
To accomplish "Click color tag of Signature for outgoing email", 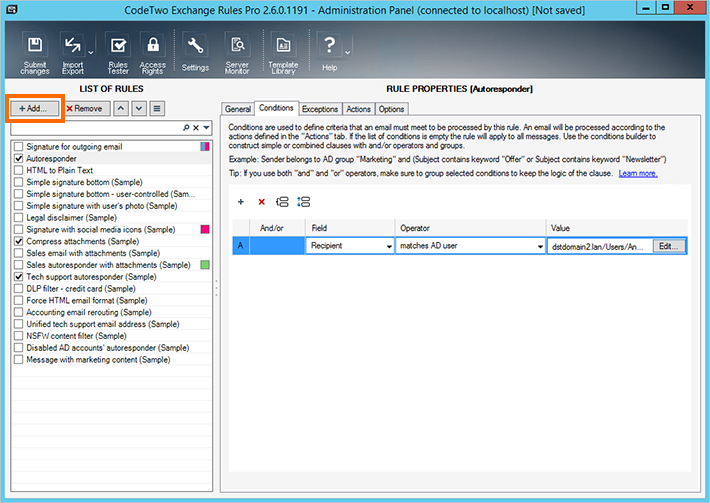I will [205, 147].
